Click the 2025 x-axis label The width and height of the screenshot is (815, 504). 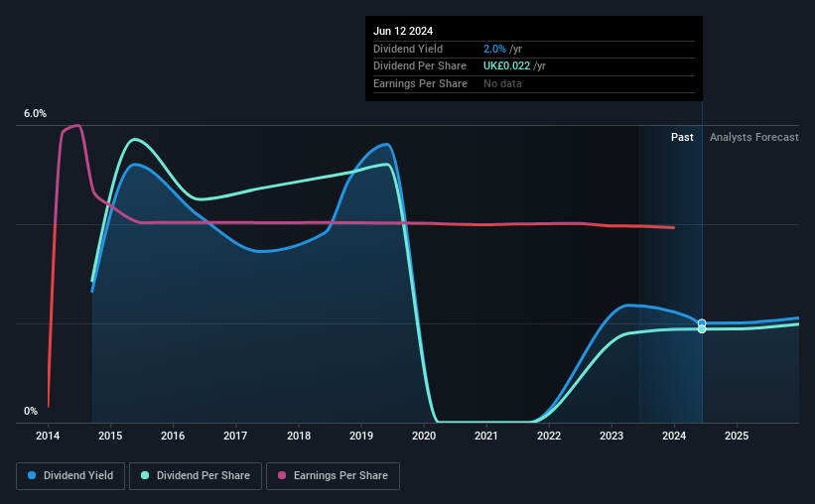click(737, 436)
